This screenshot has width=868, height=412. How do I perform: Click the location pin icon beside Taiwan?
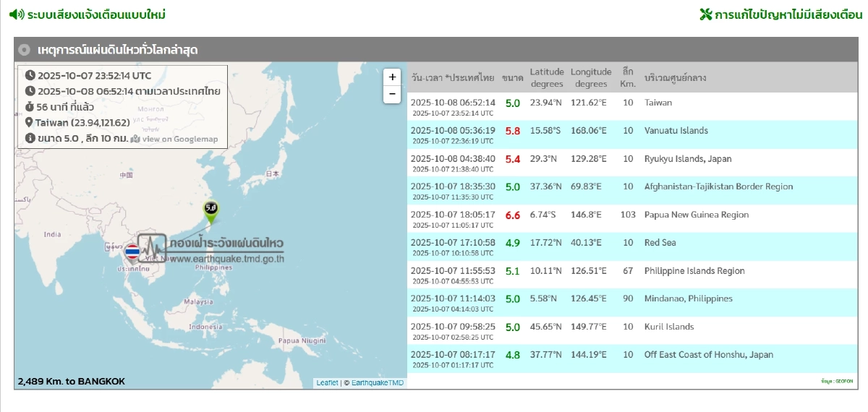click(29, 123)
